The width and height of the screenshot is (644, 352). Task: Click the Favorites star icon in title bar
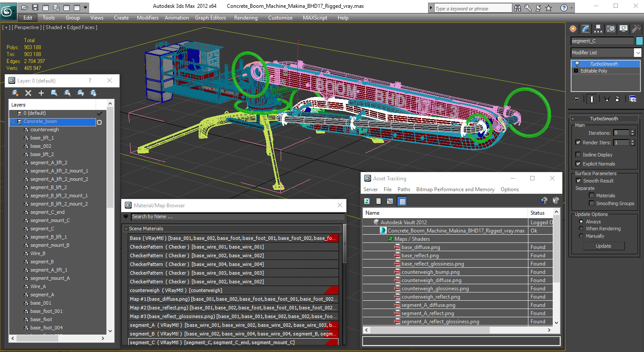[549, 8]
